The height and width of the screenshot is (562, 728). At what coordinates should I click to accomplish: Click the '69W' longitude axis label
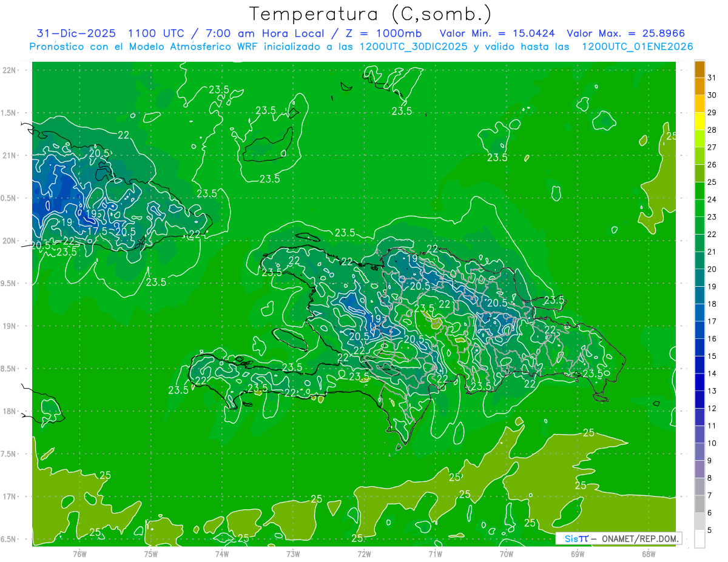coord(578,554)
